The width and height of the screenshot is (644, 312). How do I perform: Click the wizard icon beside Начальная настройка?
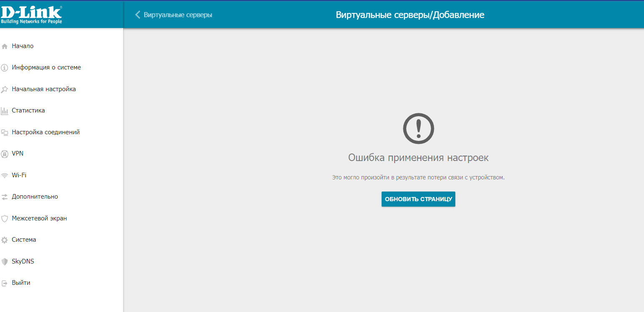point(5,90)
